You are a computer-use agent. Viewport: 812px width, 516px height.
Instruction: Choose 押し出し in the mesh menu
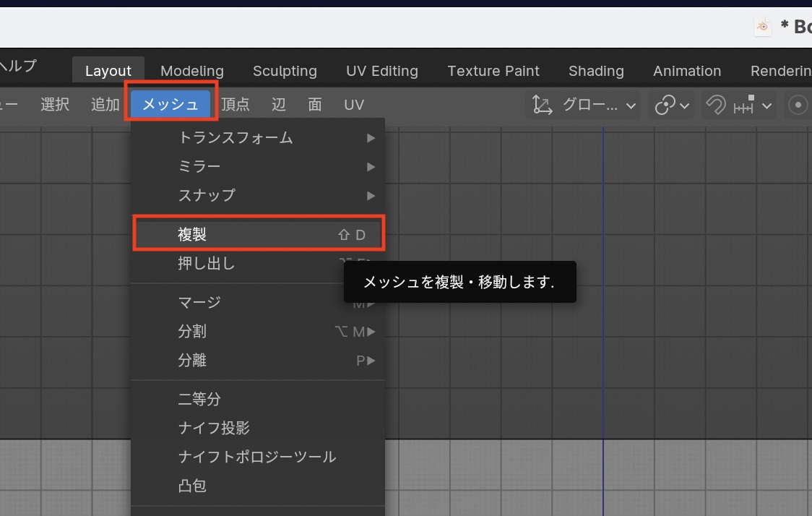click(x=207, y=264)
